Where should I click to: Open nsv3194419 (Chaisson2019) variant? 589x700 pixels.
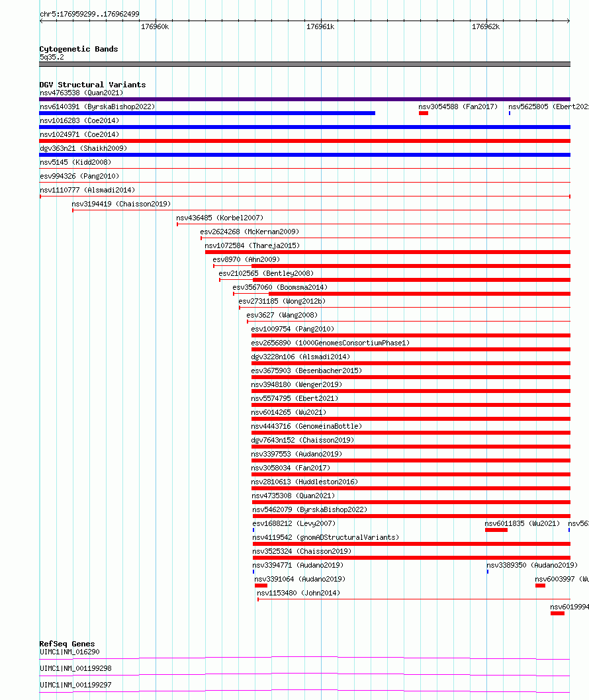coord(121,204)
